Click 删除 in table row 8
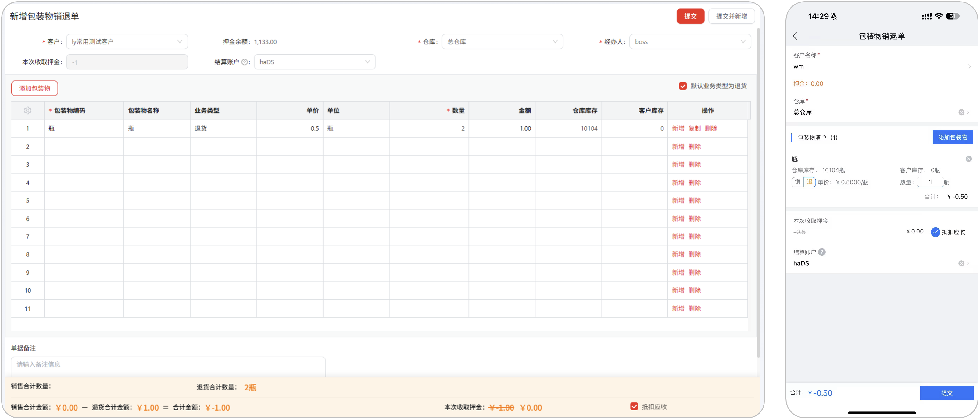 click(x=694, y=254)
